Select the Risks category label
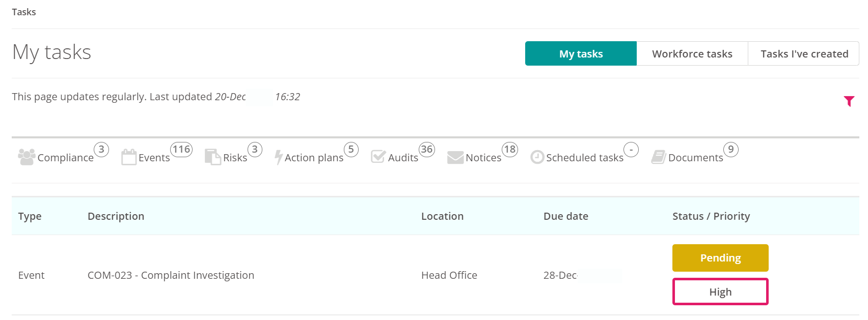 235,158
